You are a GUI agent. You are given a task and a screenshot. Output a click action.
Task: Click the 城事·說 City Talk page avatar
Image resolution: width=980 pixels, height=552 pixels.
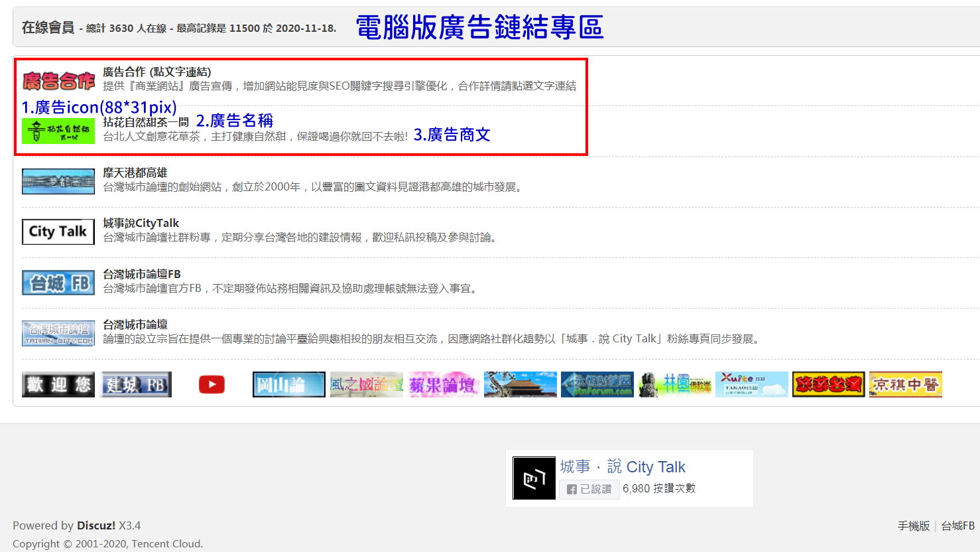534,478
